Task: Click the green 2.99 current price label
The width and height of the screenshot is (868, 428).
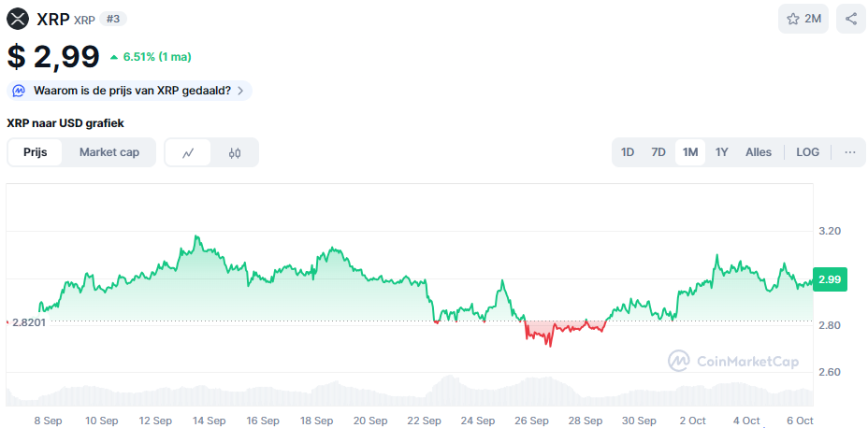Action: (830, 279)
